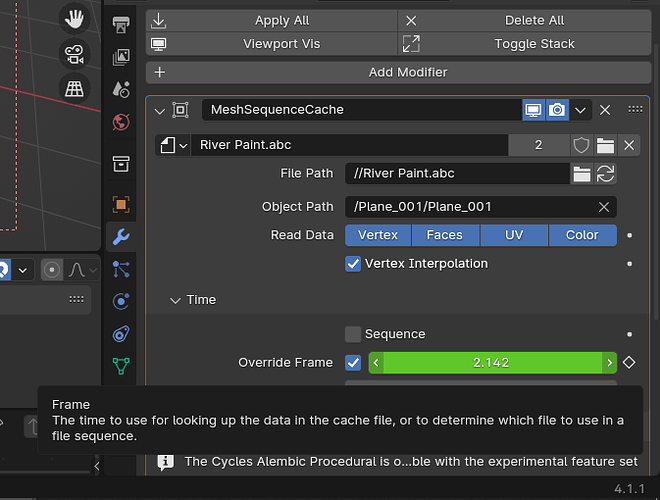Open the snapping options dropdown arrow

(x=23, y=270)
